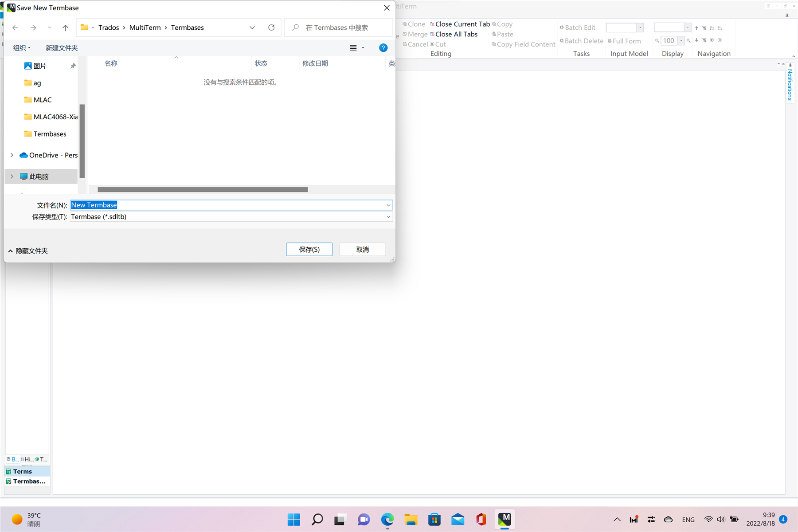
Task: Click the Copy command in ribbon
Action: coord(502,24)
